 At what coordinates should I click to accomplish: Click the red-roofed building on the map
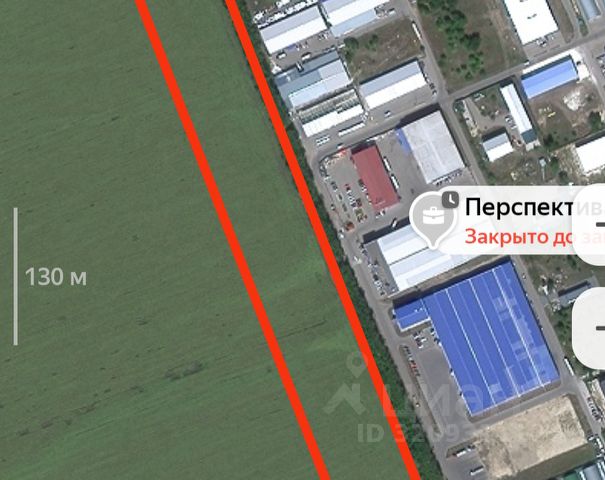pyautogui.click(x=375, y=177)
